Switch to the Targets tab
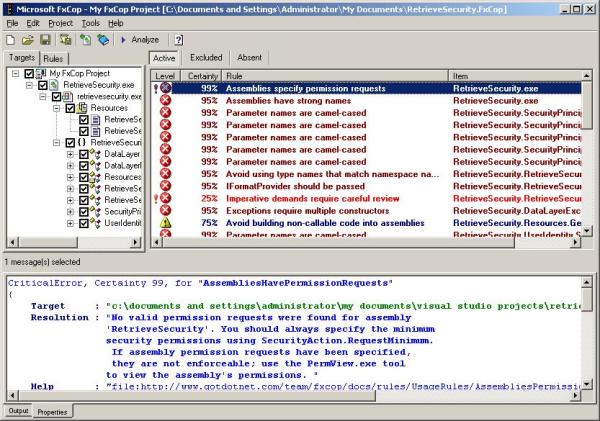This screenshot has width=600, height=421. click(x=22, y=57)
